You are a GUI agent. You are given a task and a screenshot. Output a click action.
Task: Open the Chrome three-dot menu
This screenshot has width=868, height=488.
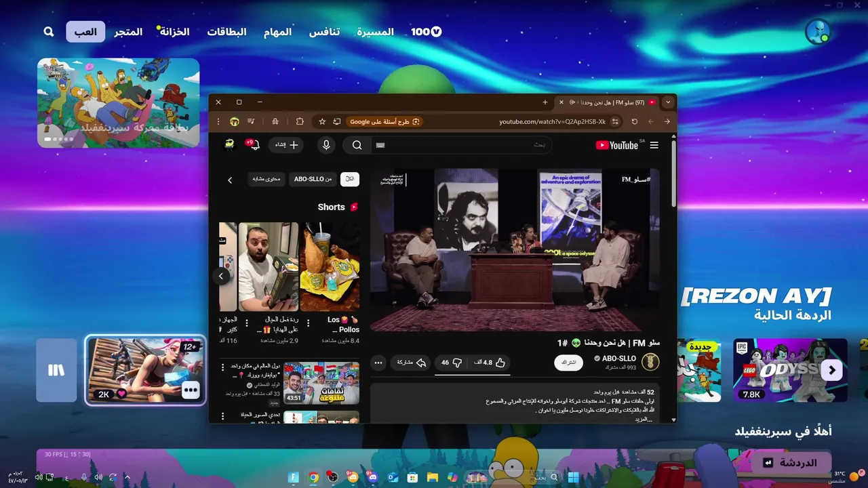click(218, 121)
